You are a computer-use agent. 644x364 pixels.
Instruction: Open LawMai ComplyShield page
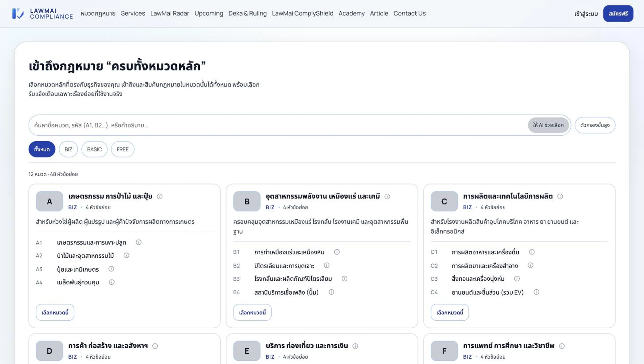click(303, 13)
